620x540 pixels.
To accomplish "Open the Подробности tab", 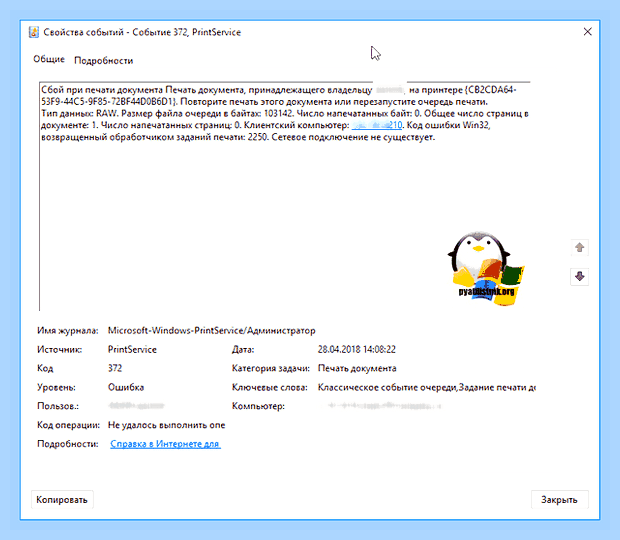I will (x=104, y=60).
